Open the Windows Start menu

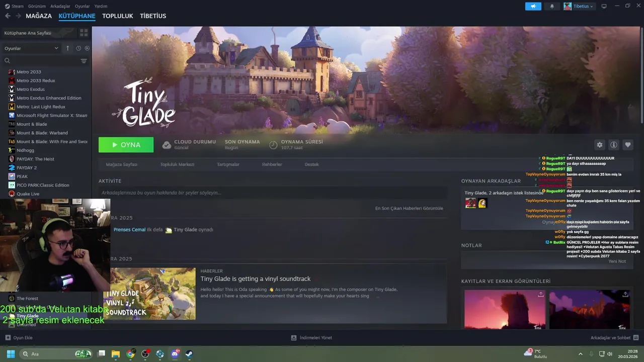(11, 354)
